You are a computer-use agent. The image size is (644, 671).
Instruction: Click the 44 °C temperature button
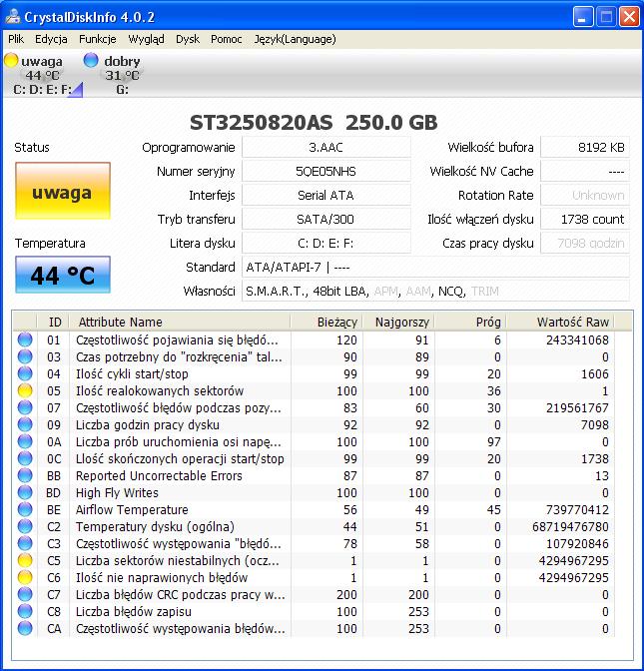pyautogui.click(x=63, y=275)
